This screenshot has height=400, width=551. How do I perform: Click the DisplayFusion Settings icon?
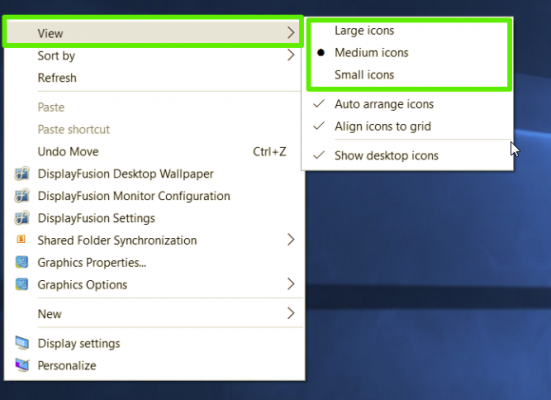click(x=22, y=218)
